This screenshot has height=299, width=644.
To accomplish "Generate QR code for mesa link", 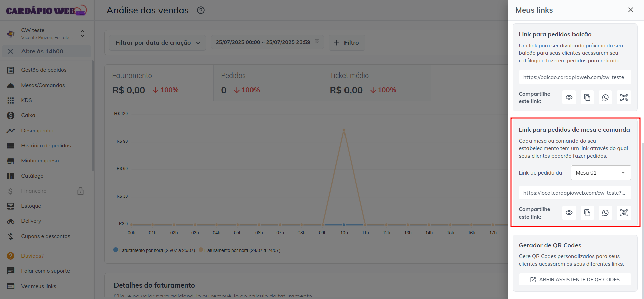I will tap(624, 213).
